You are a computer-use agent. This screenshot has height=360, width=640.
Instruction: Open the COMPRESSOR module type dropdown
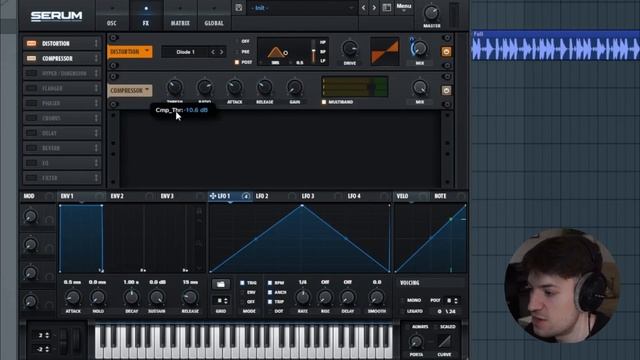pyautogui.click(x=130, y=90)
